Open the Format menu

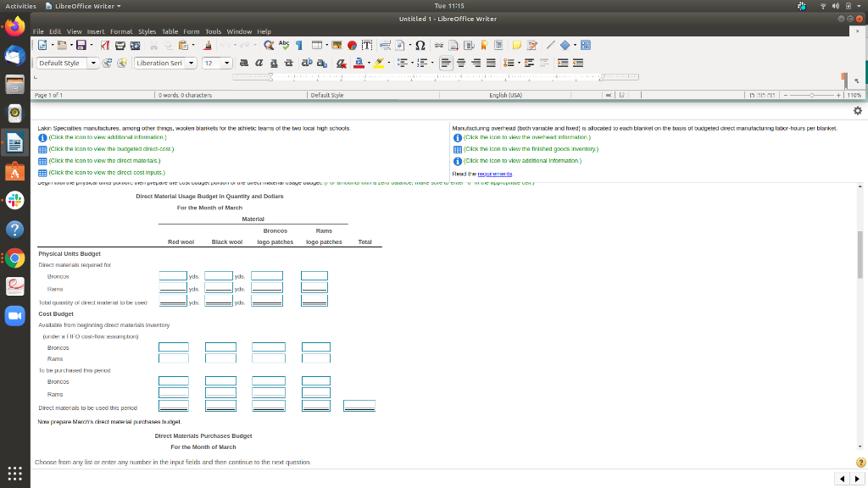(x=121, y=30)
